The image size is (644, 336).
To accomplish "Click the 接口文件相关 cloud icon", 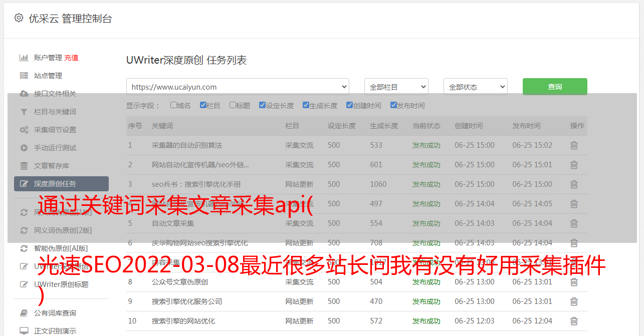I will click(x=24, y=94).
